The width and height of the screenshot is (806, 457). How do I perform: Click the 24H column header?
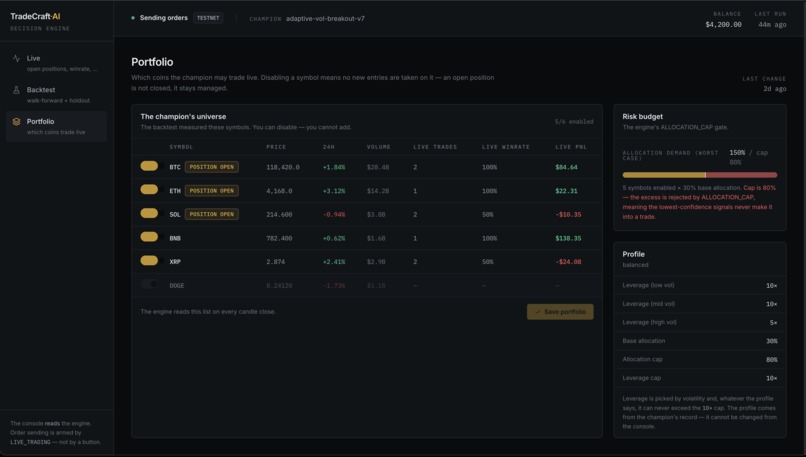[328, 147]
